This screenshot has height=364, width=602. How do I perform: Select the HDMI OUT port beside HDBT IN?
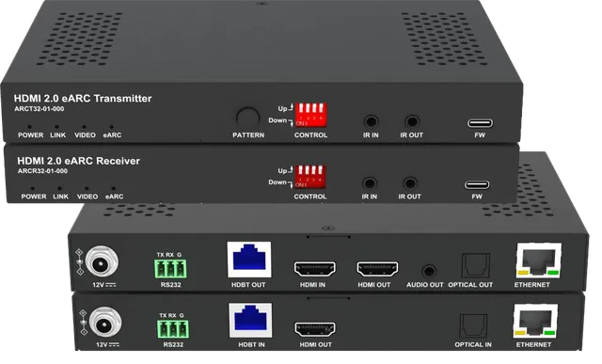point(315,329)
